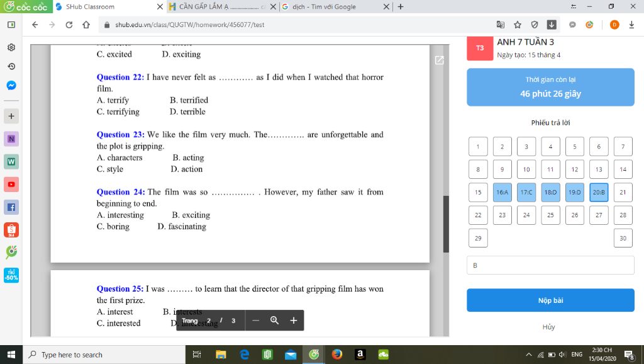The image size is (644, 364).
Task: Open Facebook from the sidebar
Action: 11,207
